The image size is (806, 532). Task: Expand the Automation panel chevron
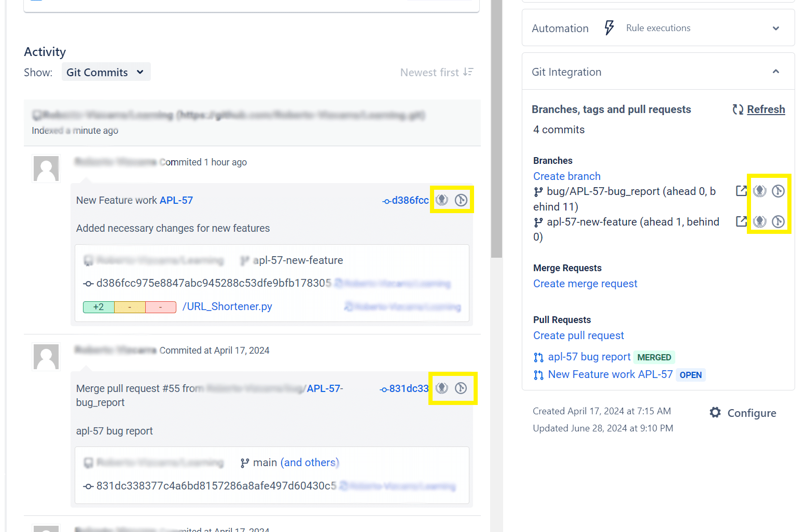776,29
